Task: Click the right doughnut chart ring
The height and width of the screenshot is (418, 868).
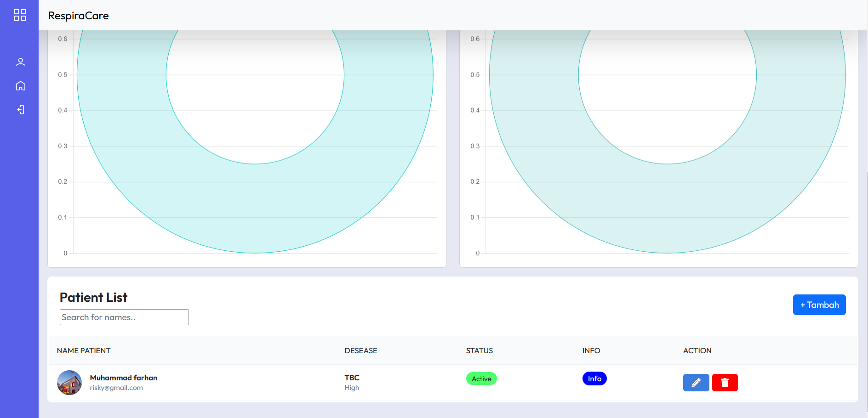Action: coord(668,209)
